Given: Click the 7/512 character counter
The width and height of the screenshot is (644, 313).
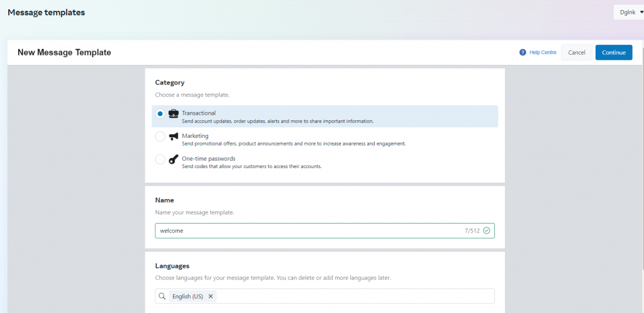Looking at the screenshot, I should point(472,230).
